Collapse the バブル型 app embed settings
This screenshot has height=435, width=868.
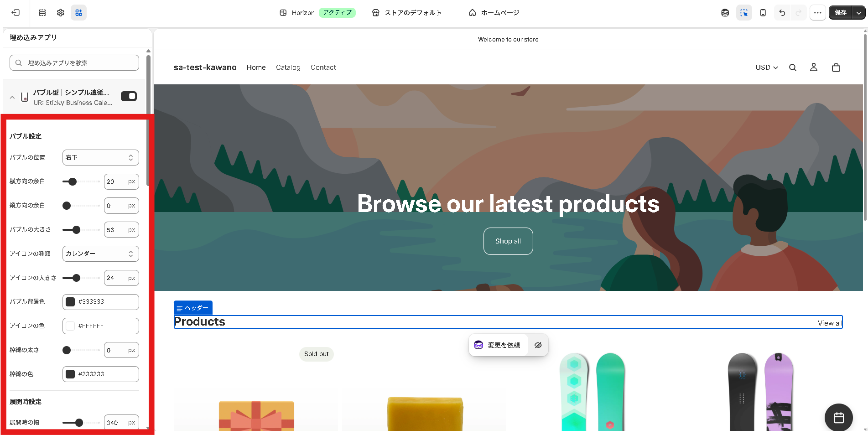(x=12, y=97)
